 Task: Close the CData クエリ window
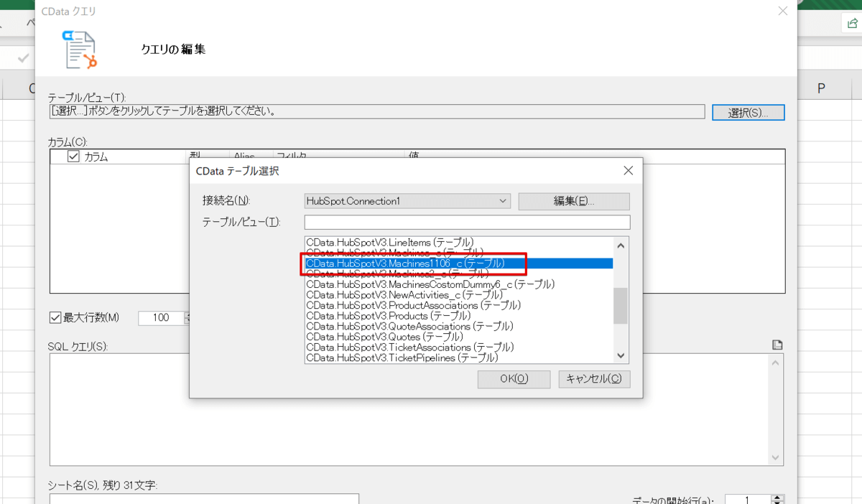tap(782, 11)
